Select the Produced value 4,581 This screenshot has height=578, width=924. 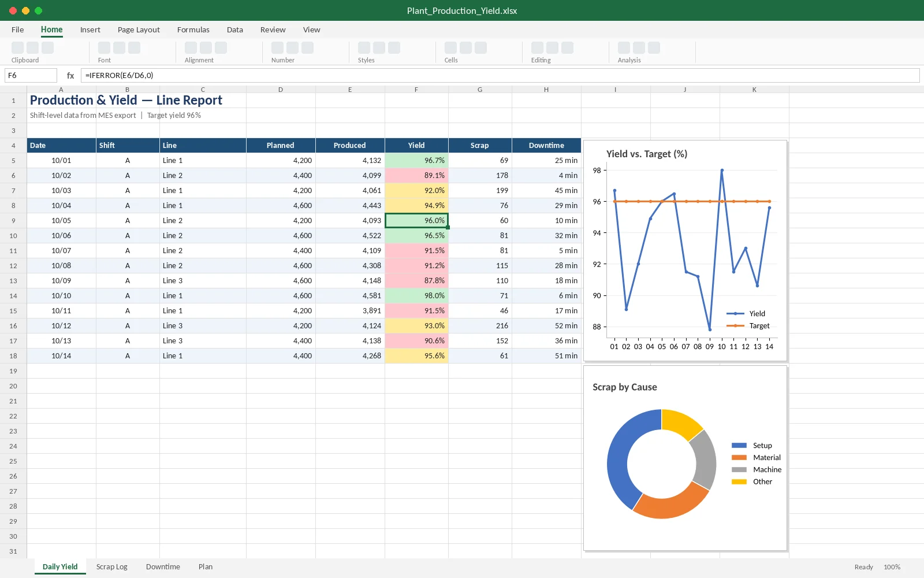350,296
